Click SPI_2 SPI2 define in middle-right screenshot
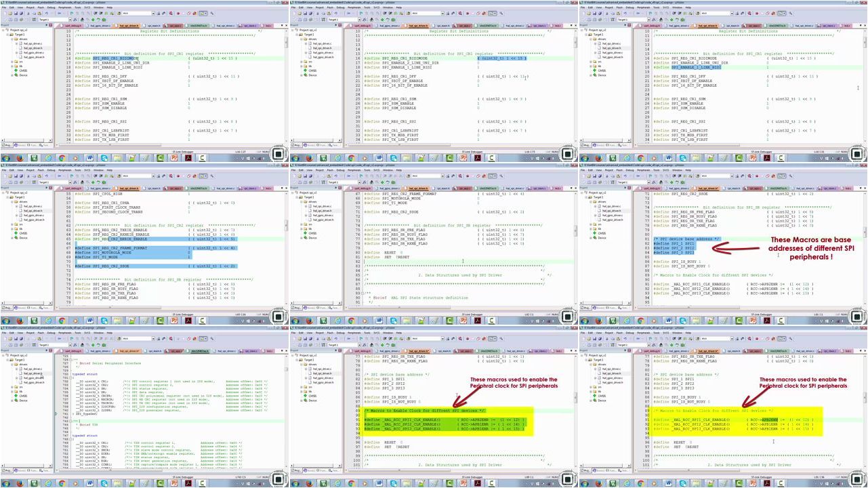The width and height of the screenshot is (868, 488). pyautogui.click(x=674, y=248)
